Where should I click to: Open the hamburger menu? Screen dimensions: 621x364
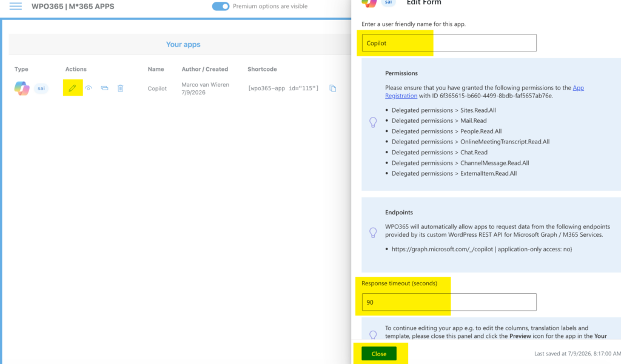click(x=15, y=6)
